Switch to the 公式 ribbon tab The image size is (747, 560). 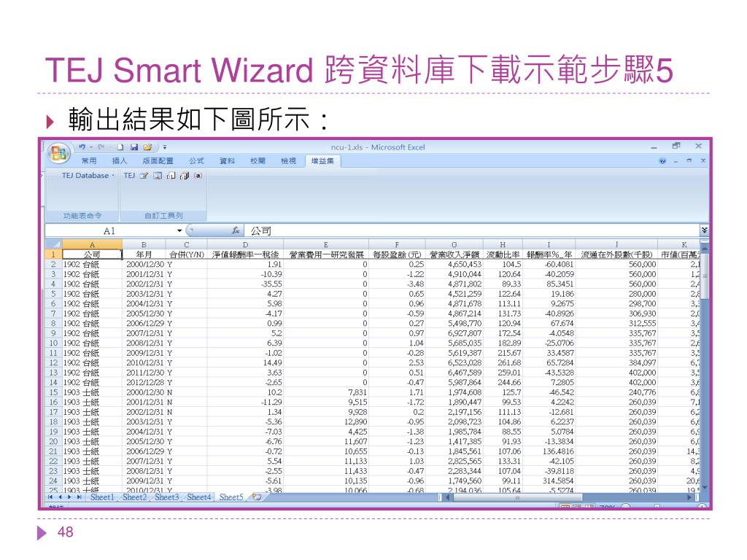(x=196, y=161)
